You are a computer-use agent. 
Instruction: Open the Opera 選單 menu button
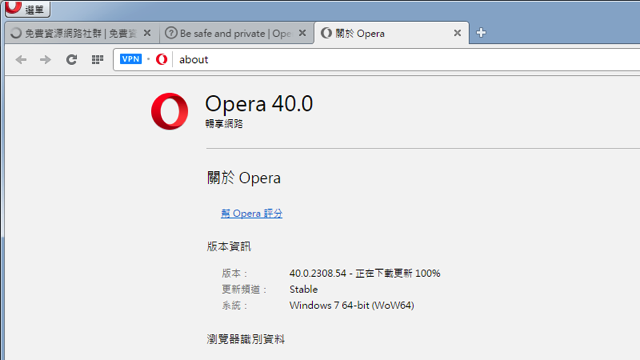[x=28, y=9]
